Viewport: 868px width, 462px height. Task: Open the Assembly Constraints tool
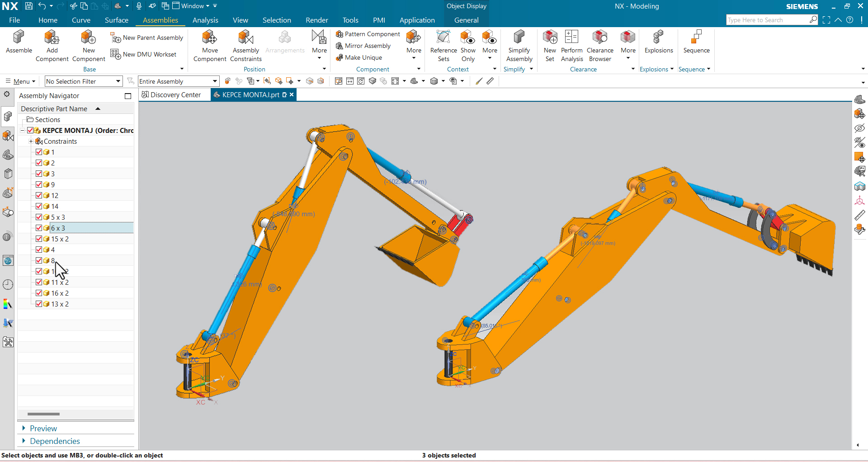[245, 44]
